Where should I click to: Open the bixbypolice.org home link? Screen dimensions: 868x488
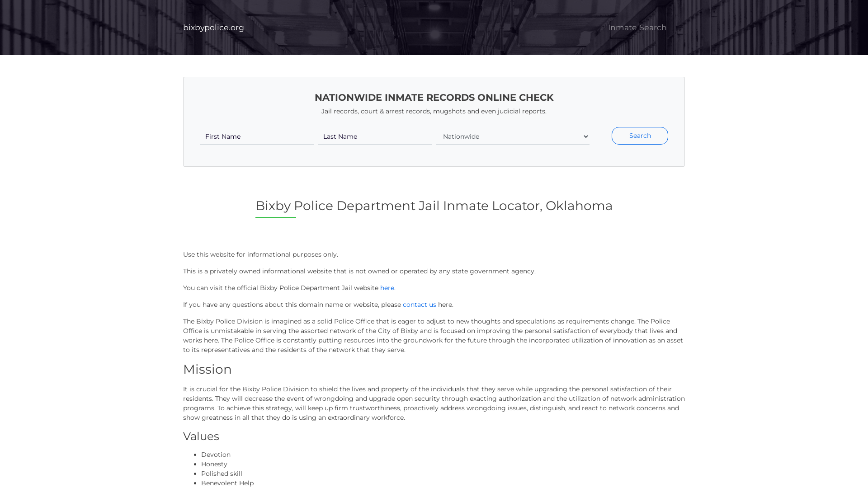[x=213, y=28]
